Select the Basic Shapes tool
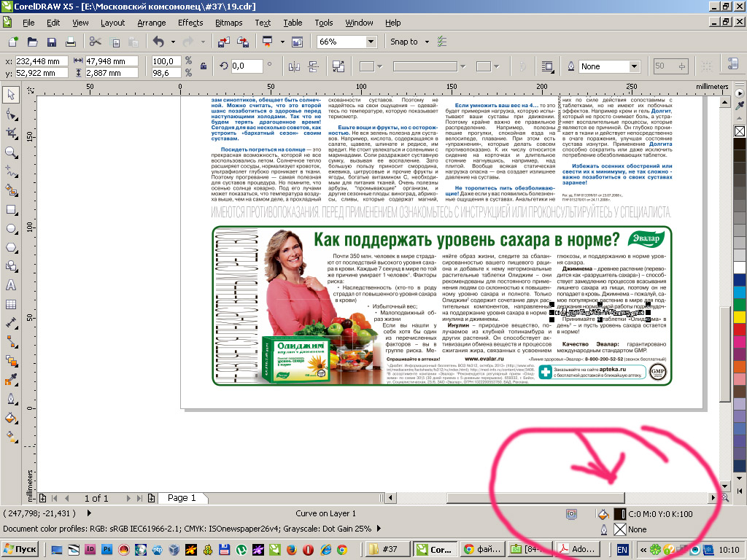The width and height of the screenshot is (747, 560). [10, 266]
